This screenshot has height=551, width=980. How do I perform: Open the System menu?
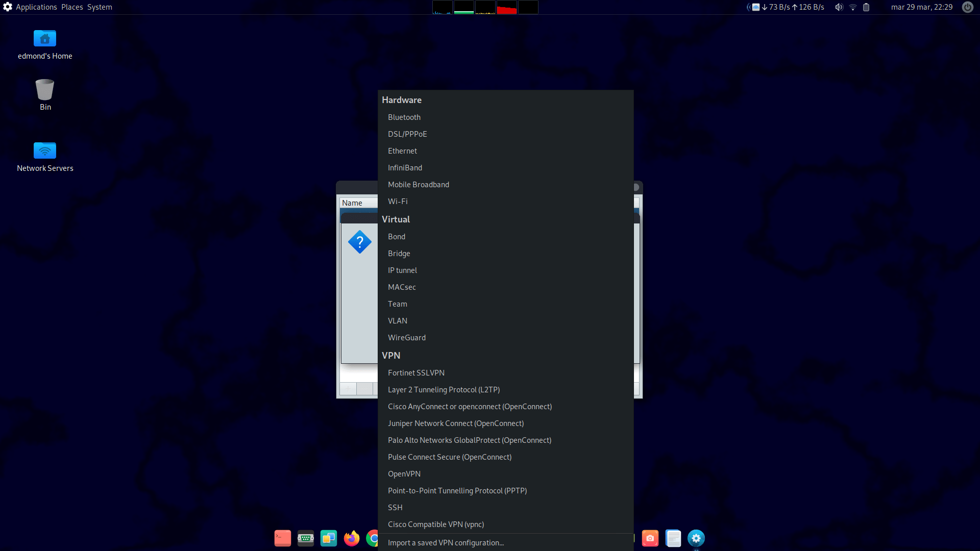100,7
